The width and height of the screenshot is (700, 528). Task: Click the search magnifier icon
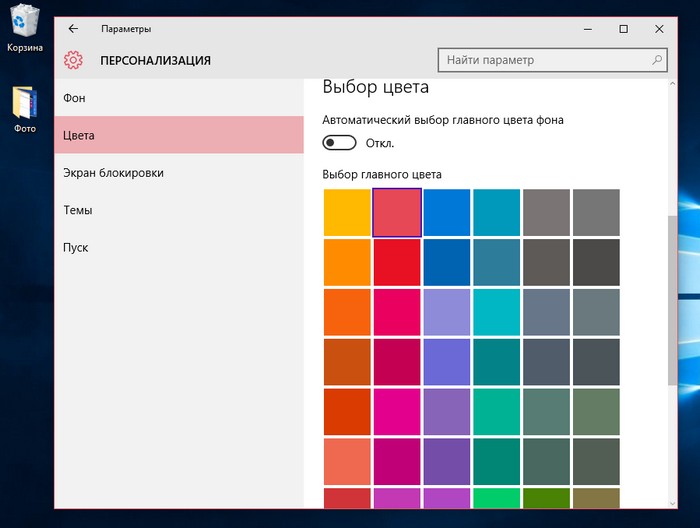[x=657, y=60]
